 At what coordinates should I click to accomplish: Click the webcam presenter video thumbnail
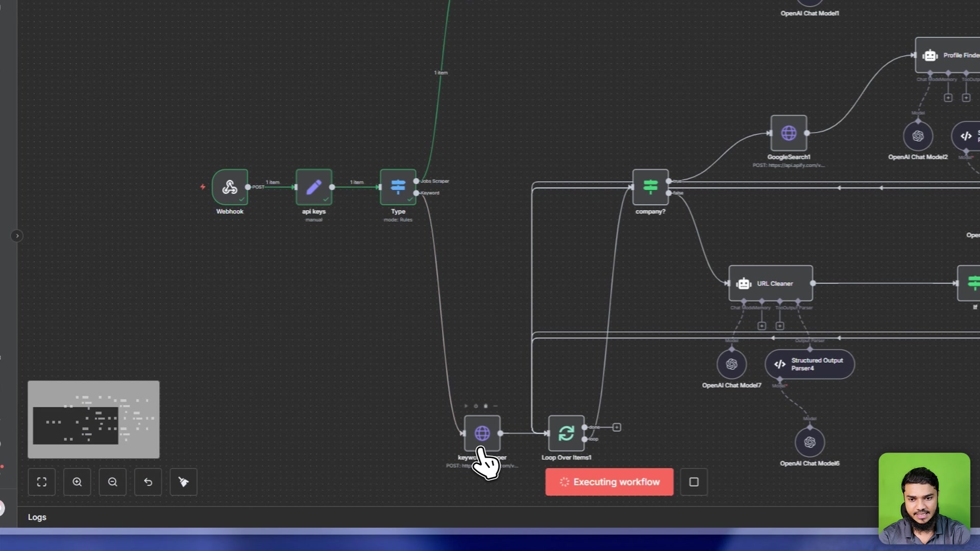[x=924, y=498]
